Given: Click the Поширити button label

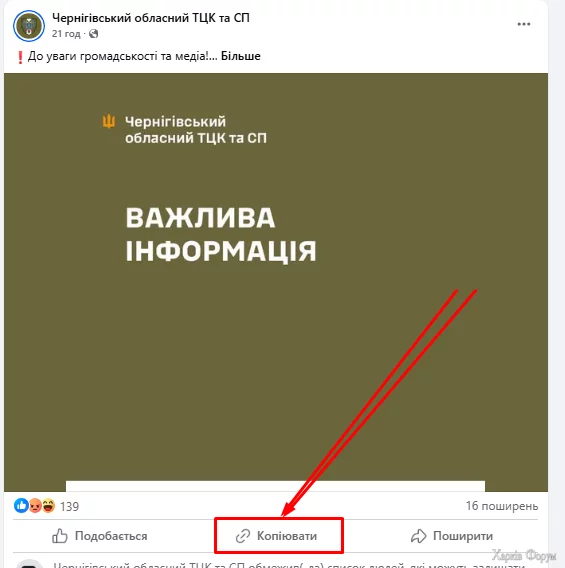Looking at the screenshot, I should point(463,536).
